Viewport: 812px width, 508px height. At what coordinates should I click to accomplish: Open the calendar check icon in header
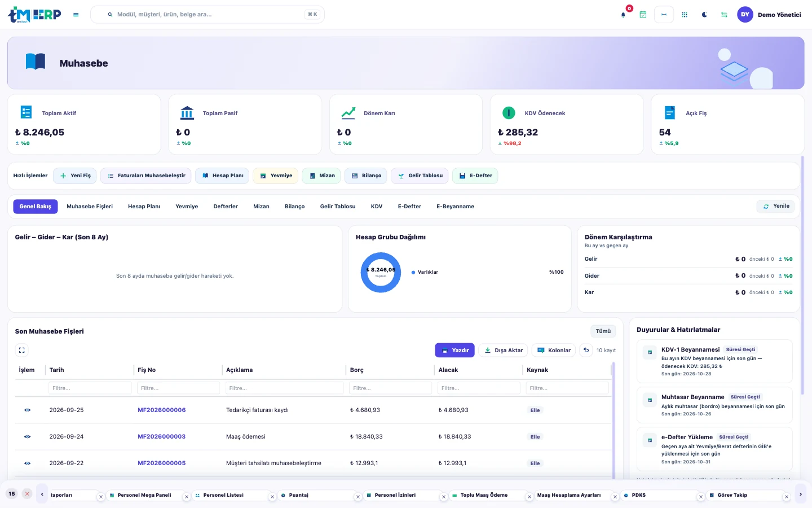click(643, 15)
